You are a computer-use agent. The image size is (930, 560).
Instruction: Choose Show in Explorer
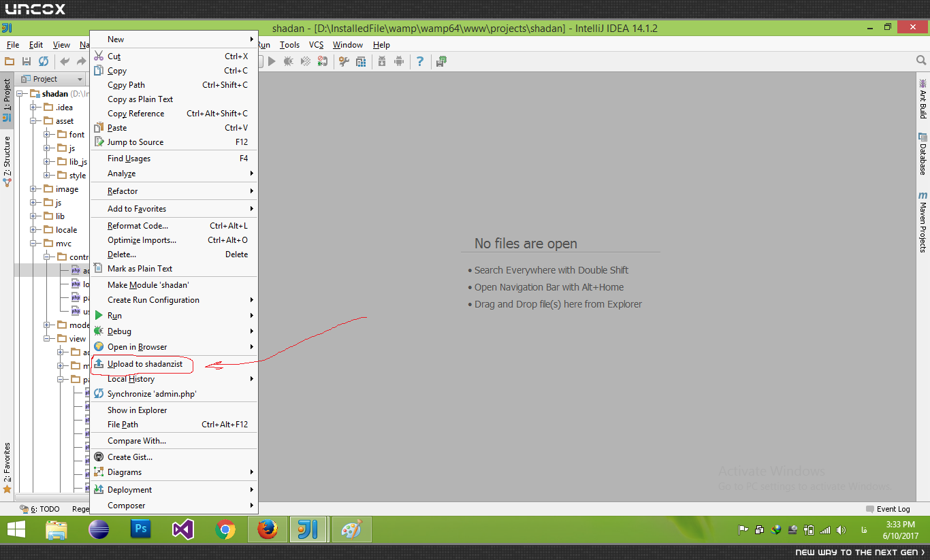coord(174,410)
